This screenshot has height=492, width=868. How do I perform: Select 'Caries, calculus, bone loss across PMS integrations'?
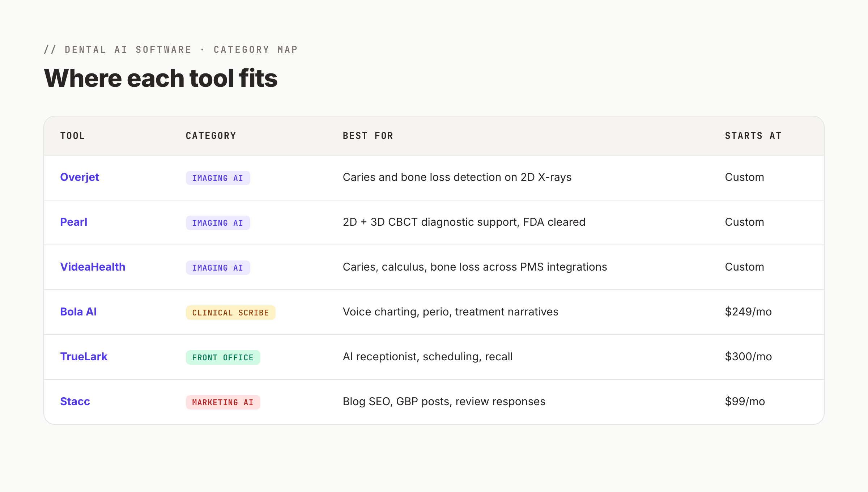(x=475, y=267)
